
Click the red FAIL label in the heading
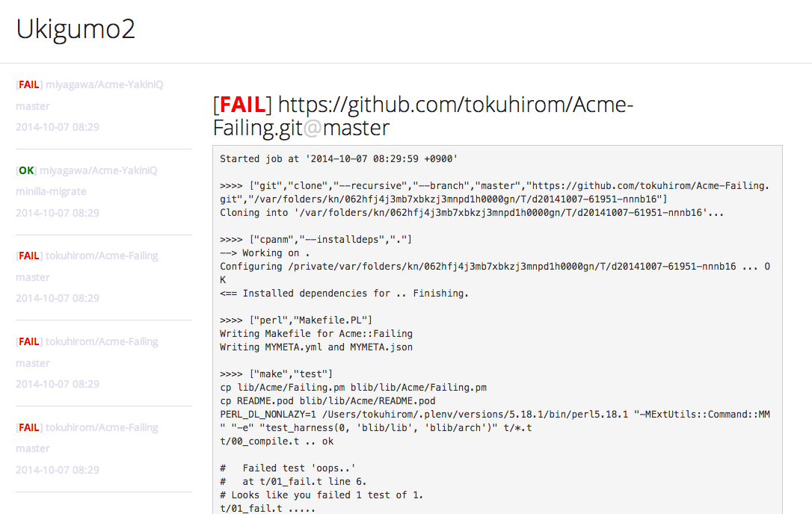[242, 105]
